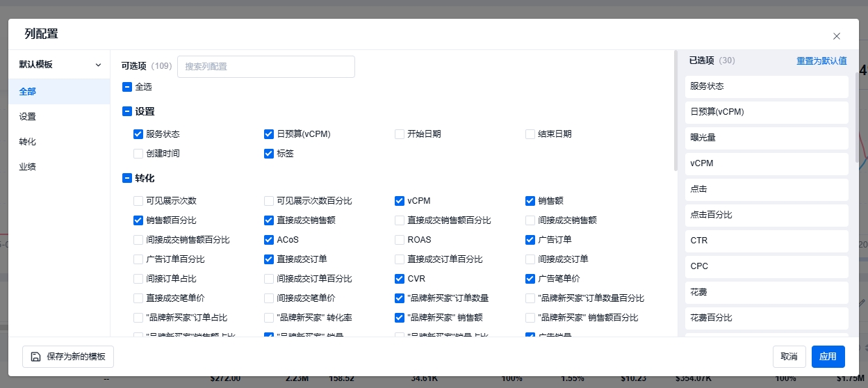Expand the 默认模板 template dropdown

[98, 65]
